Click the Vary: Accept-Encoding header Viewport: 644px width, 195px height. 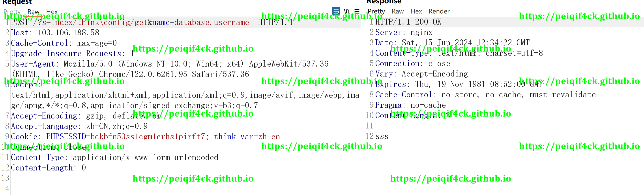point(421,74)
